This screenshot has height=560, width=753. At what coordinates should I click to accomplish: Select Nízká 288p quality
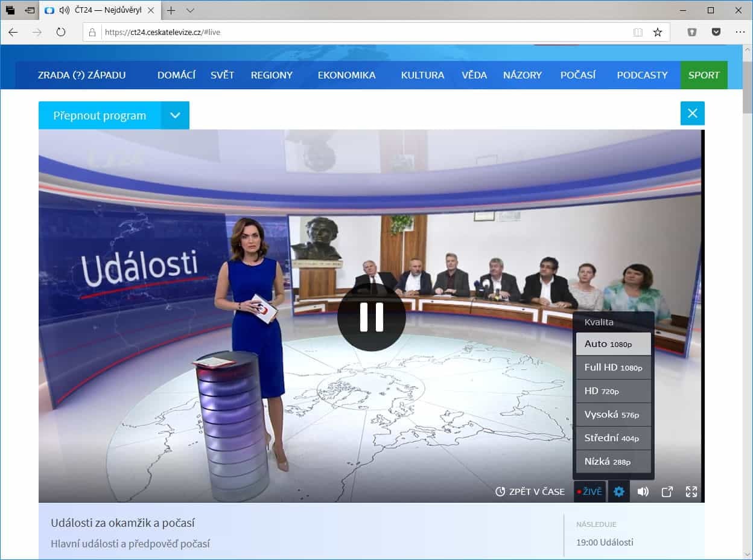613,462
